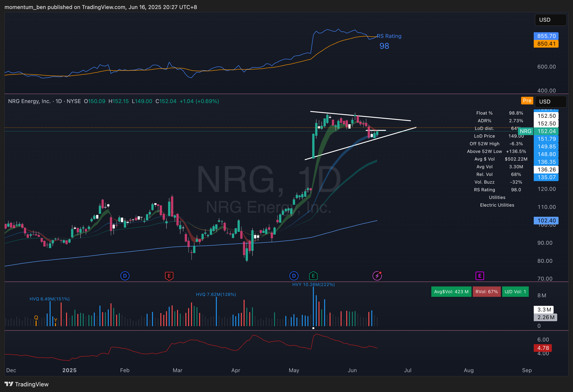Click the HVY 10.26M(222%) volume label
The width and height of the screenshot is (573, 392).
pos(313,284)
